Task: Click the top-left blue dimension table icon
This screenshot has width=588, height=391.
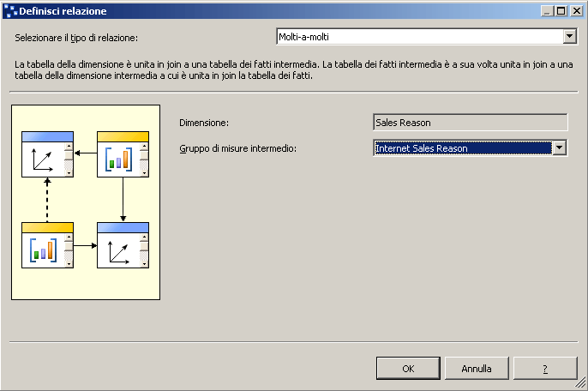Action: [x=48, y=154]
